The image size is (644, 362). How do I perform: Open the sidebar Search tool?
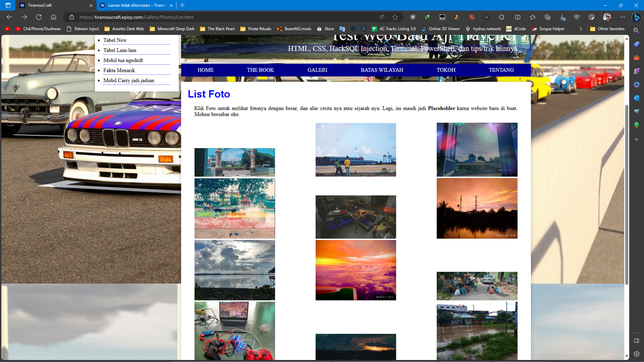pos(636,30)
